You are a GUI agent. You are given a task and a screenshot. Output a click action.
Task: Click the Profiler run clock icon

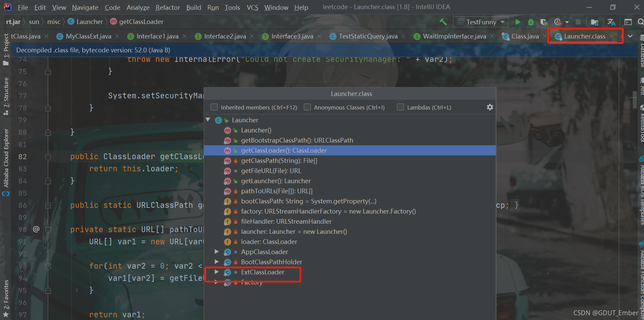pos(558,22)
